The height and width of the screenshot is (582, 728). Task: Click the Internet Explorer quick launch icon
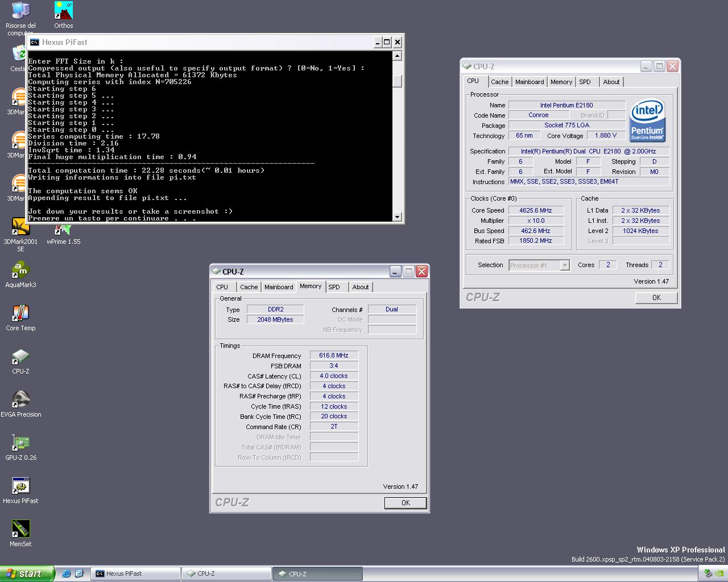(67, 573)
